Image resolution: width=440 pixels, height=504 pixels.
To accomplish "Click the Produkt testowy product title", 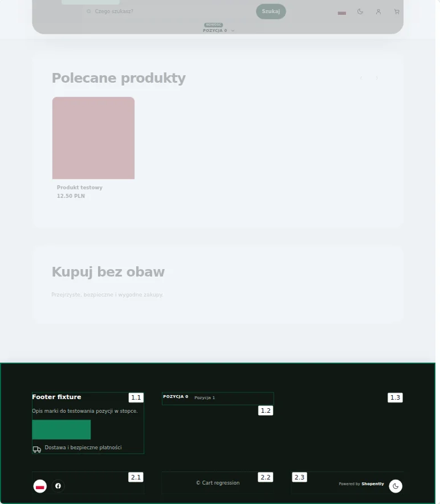I will pos(80,188).
